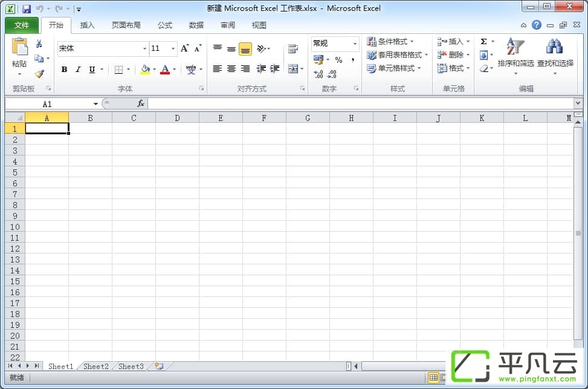The height and width of the screenshot is (389, 588).
Task: Click the Save icon in quick access toolbar
Action: click(x=26, y=8)
